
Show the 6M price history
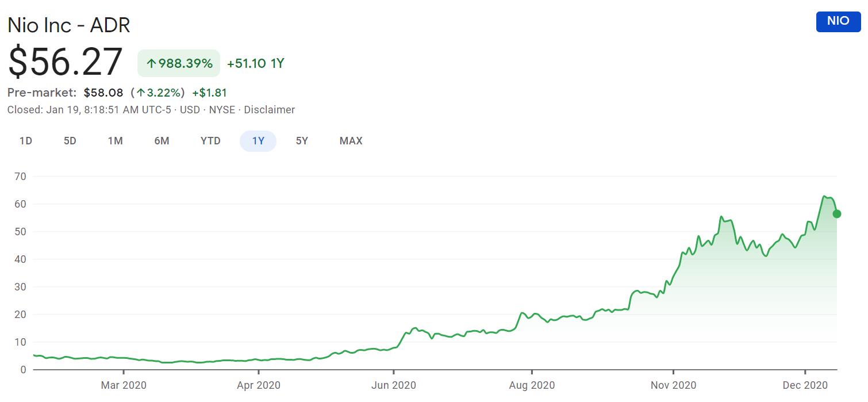point(162,141)
